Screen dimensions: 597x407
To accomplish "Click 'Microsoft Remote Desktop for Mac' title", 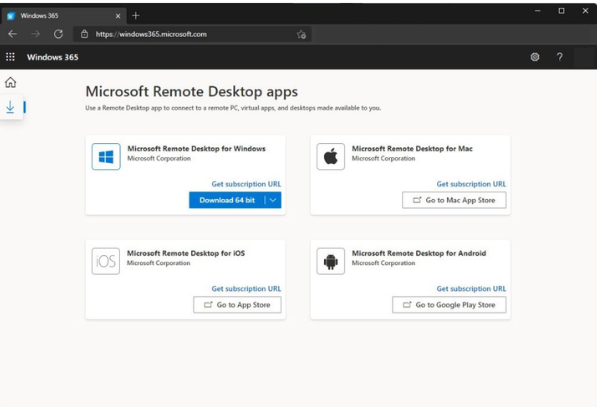I will [412, 148].
